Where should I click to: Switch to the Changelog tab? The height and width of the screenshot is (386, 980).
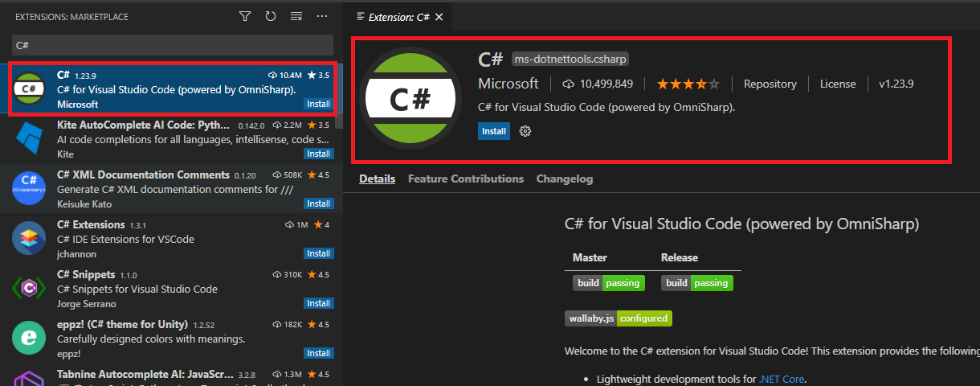pyautogui.click(x=565, y=179)
